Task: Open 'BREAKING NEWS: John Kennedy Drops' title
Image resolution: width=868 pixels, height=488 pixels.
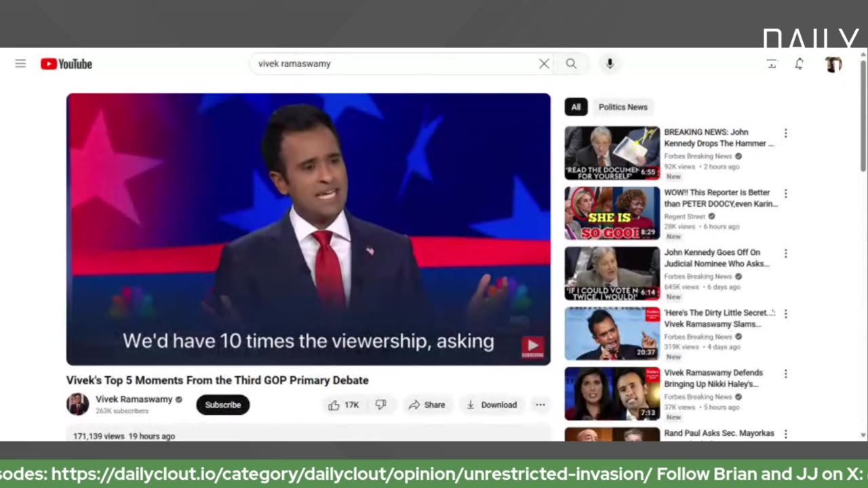Action: tap(719, 138)
